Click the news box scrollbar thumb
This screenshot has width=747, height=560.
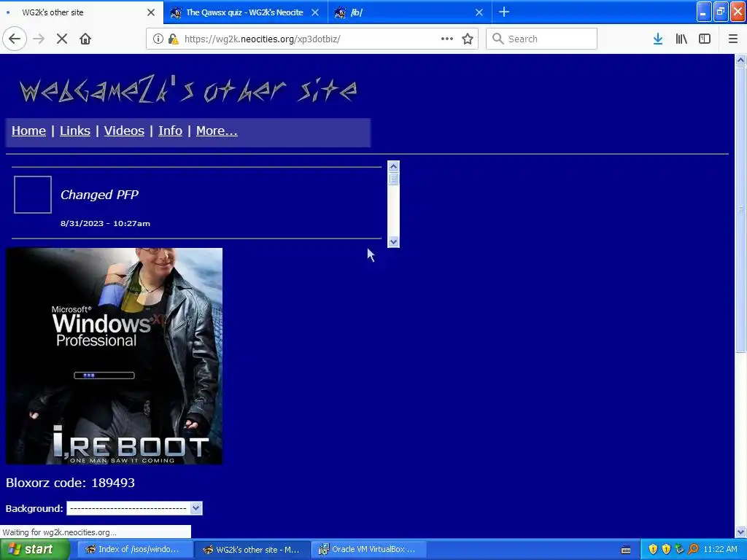pos(393,179)
